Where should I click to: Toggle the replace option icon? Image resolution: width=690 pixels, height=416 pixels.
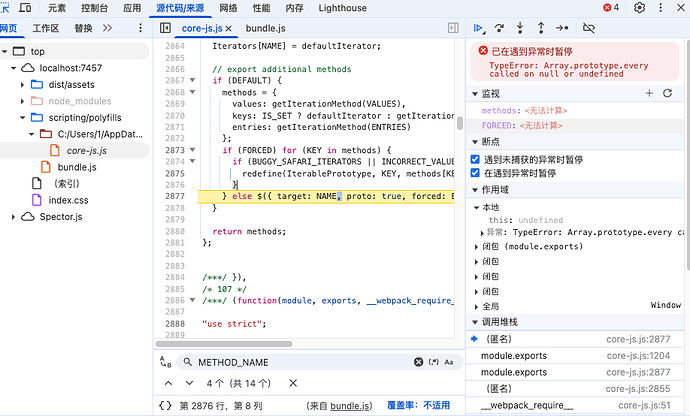point(165,362)
